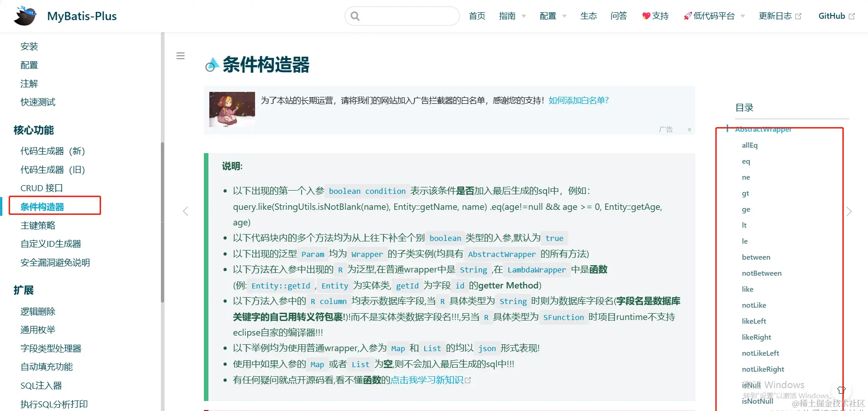Go to next page arrow

click(849, 211)
